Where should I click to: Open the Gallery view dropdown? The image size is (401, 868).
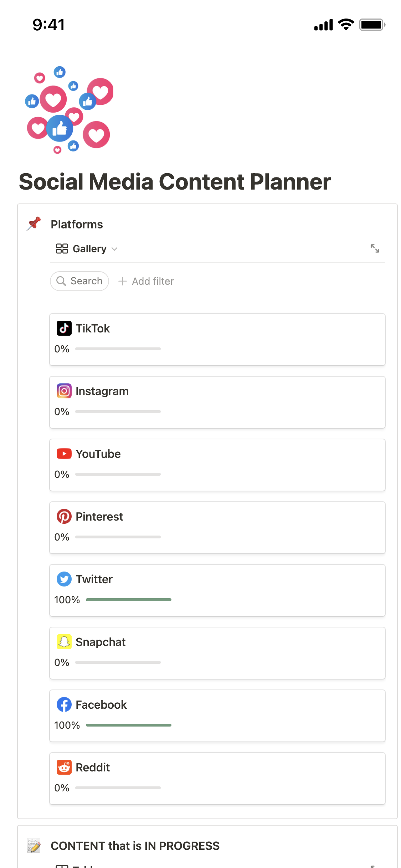point(87,249)
